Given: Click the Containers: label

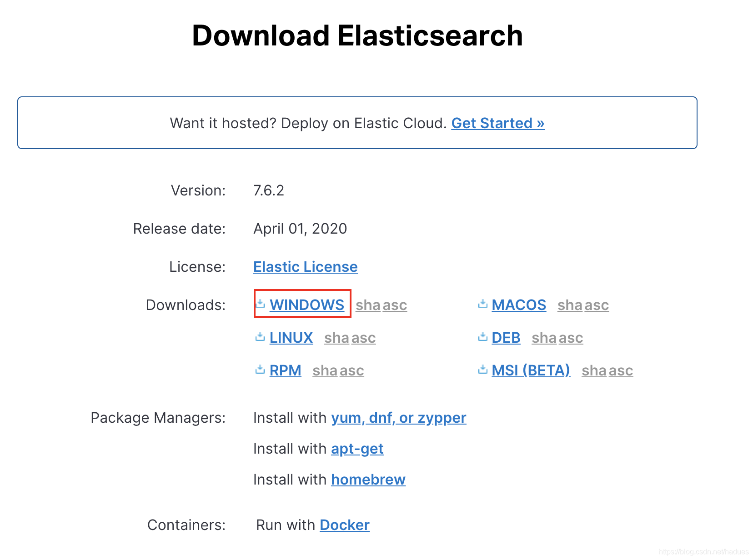Looking at the screenshot, I should (x=186, y=525).
